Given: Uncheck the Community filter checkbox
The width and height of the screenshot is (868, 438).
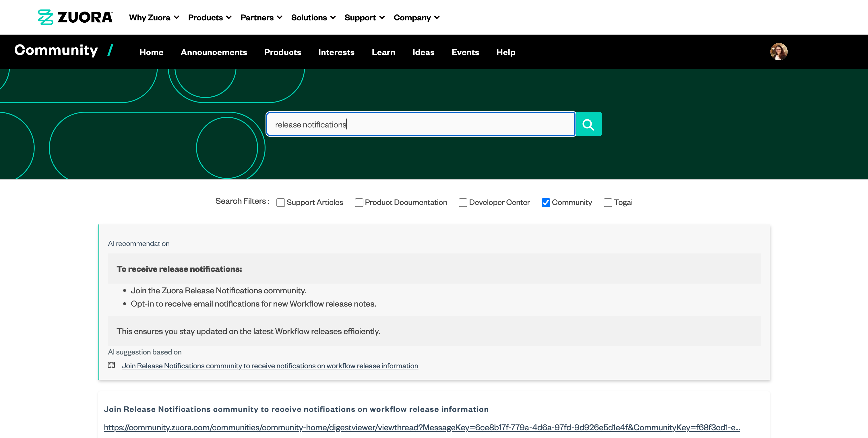Looking at the screenshot, I should click(546, 202).
